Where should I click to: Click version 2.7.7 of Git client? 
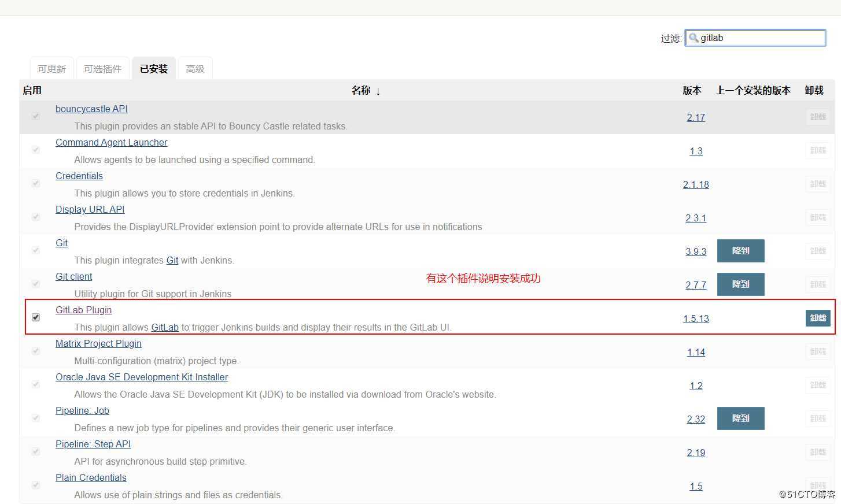click(696, 285)
